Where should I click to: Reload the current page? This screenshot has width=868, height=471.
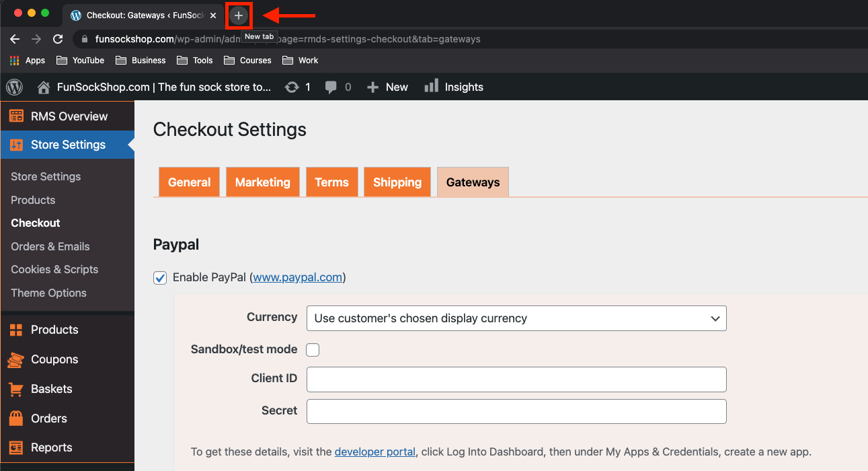(x=58, y=39)
